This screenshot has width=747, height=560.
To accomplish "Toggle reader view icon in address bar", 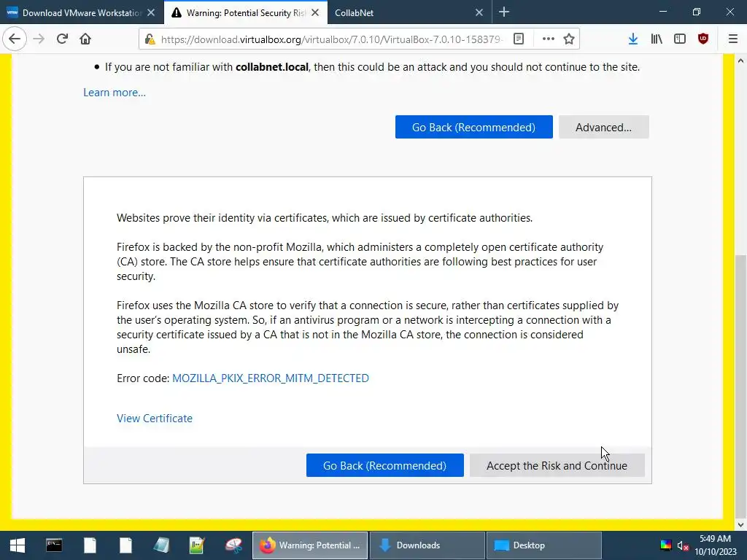I will pos(519,39).
